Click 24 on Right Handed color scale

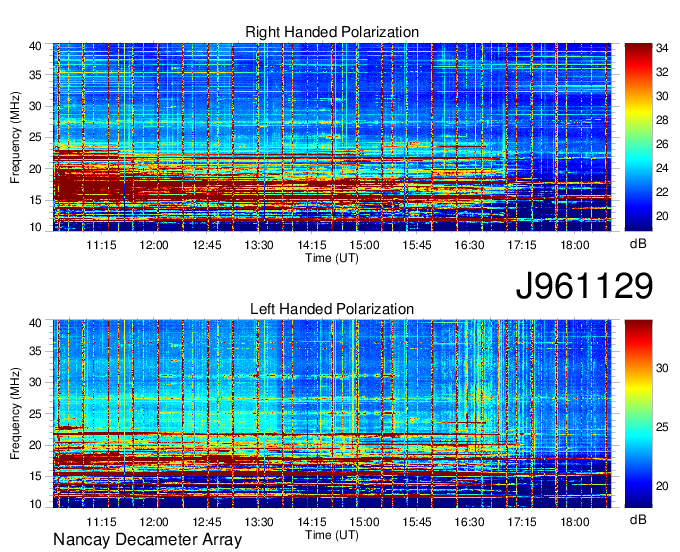tap(662, 168)
